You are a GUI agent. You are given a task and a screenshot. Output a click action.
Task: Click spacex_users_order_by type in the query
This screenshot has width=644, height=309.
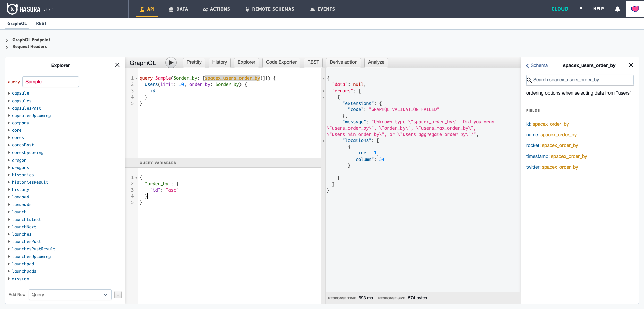pyautogui.click(x=232, y=78)
